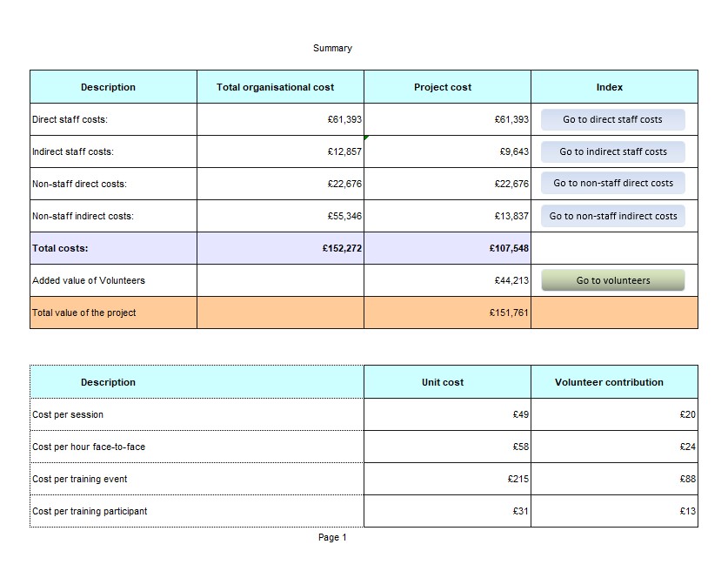Viewport: 728px width, 578px height.
Task: Click the £152,272 total cell
Action: 280,248
